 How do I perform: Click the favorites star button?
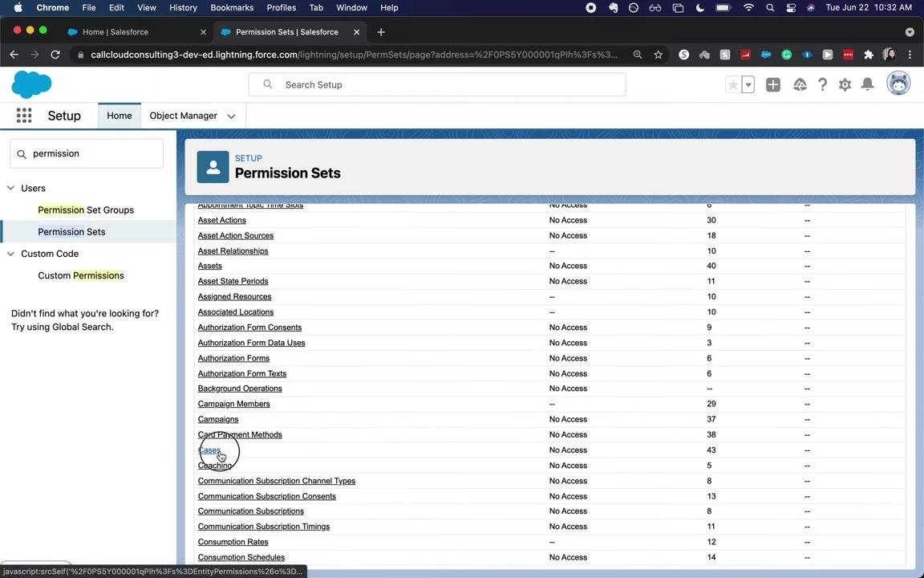(733, 85)
